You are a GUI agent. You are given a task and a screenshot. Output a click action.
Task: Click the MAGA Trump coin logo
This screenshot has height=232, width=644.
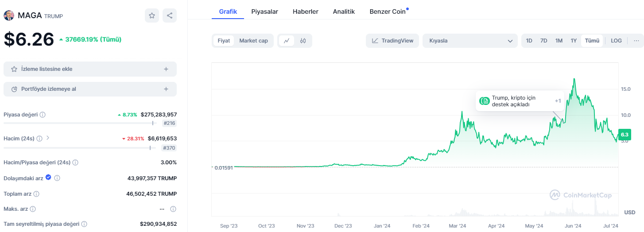click(x=9, y=15)
